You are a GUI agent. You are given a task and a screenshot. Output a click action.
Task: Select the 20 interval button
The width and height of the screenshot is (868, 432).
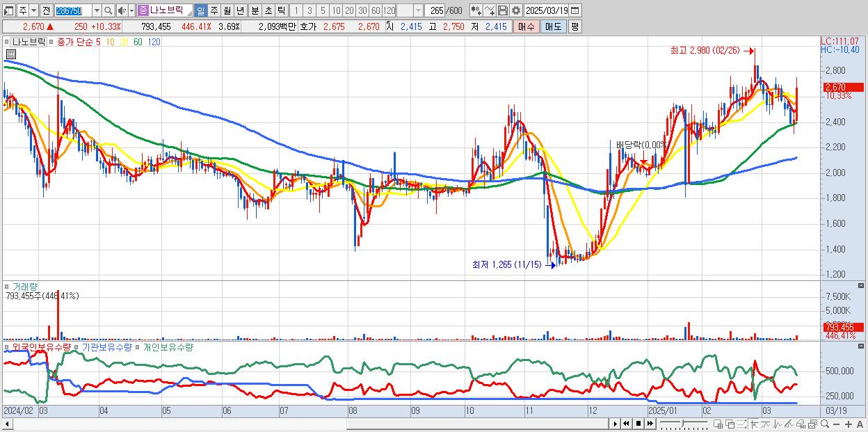click(349, 10)
